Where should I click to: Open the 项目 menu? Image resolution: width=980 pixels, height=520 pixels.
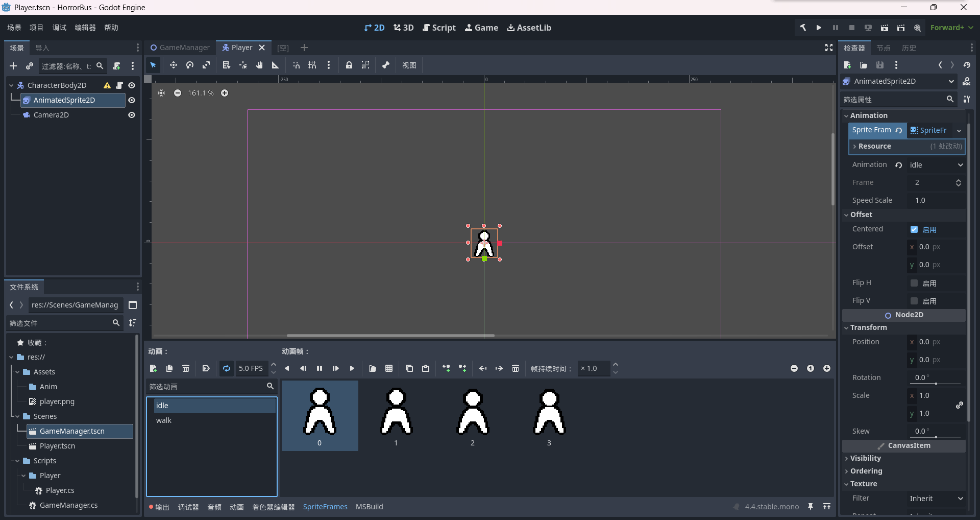[x=36, y=28]
